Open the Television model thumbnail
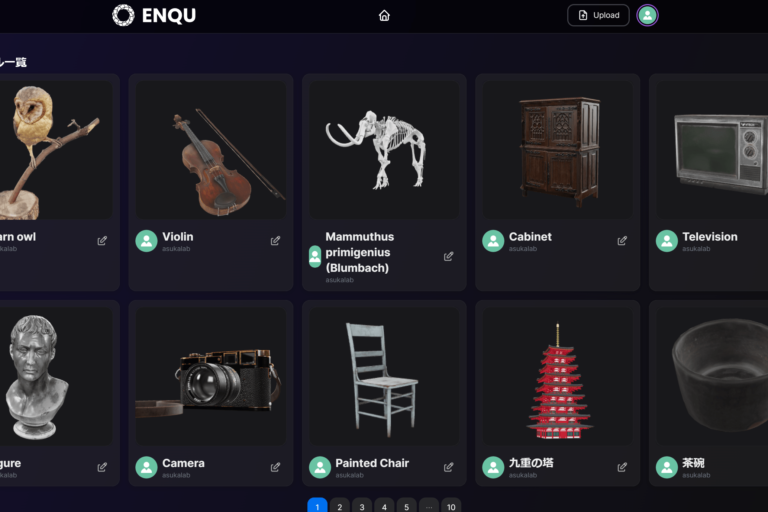This screenshot has width=768, height=512. click(x=712, y=150)
